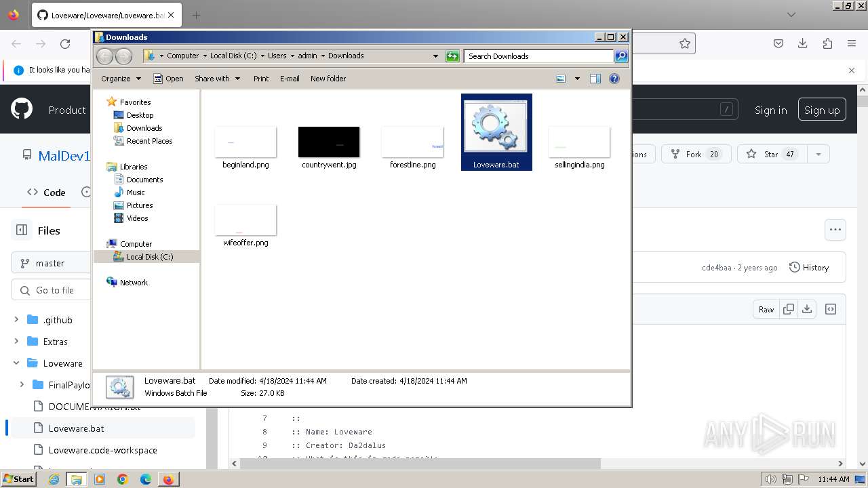Click the Explorer Back arrow button
This screenshot has height=488, width=868.
[x=104, y=56]
